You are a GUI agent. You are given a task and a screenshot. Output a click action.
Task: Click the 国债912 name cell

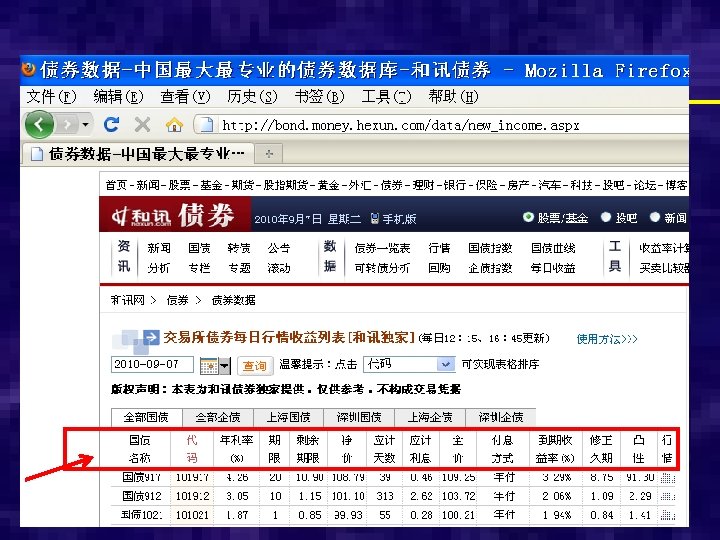[141, 496]
